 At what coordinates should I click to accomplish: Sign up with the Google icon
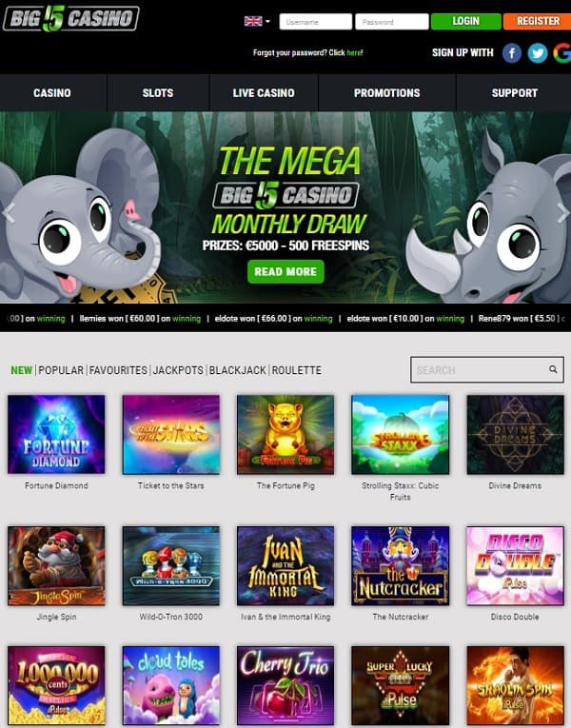(x=562, y=53)
